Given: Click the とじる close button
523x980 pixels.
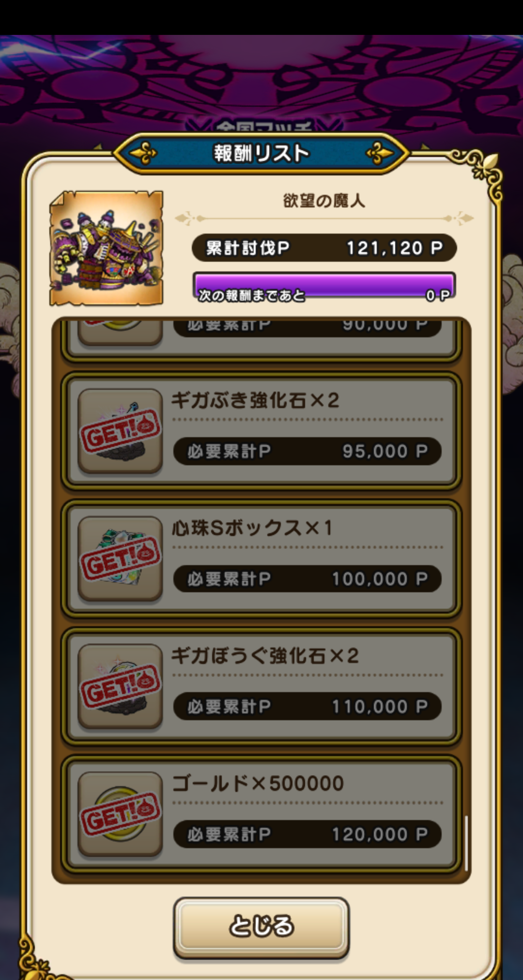Looking at the screenshot, I should [261, 927].
